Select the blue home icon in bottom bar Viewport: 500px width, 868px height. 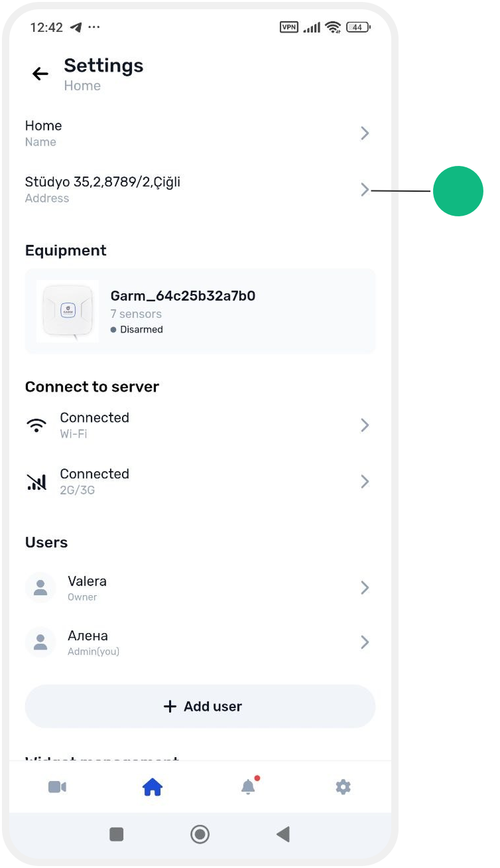(x=153, y=787)
